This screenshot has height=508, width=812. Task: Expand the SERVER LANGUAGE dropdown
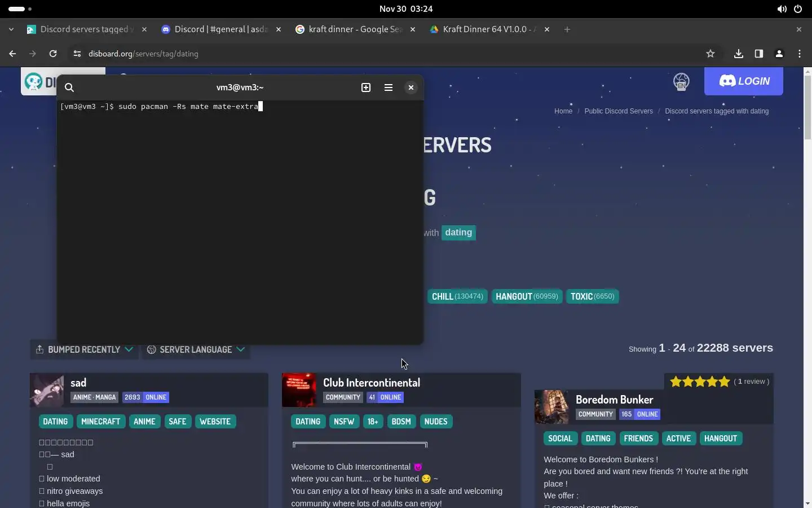pos(196,349)
